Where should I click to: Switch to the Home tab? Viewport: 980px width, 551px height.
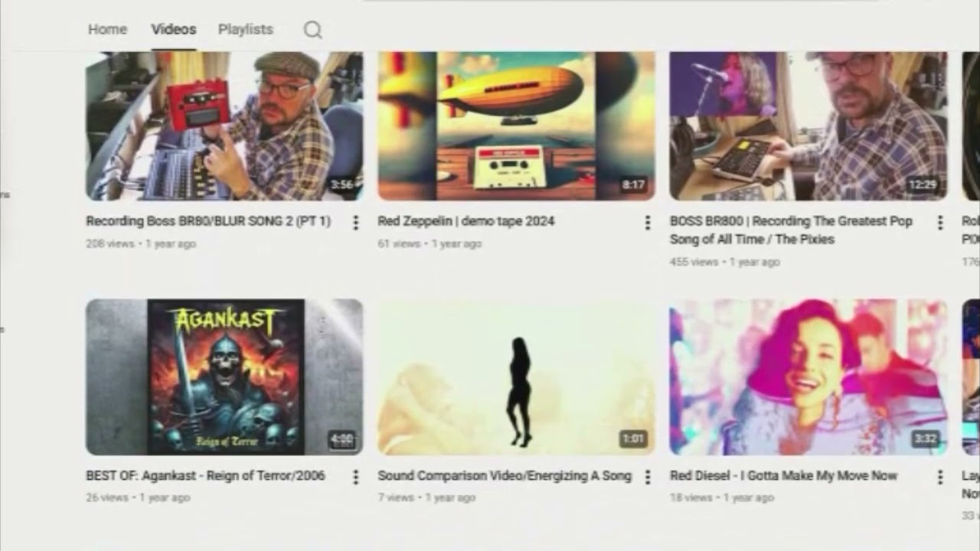[x=107, y=29]
